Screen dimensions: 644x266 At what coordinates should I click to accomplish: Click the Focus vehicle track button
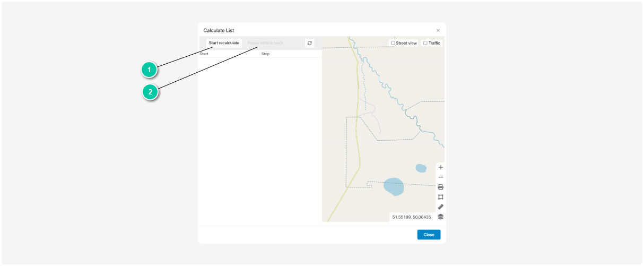point(266,43)
